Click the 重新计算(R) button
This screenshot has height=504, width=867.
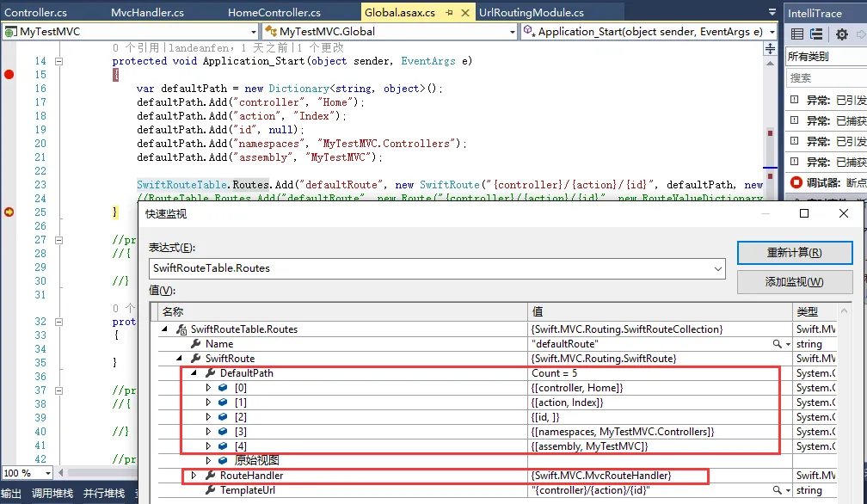[x=794, y=253]
